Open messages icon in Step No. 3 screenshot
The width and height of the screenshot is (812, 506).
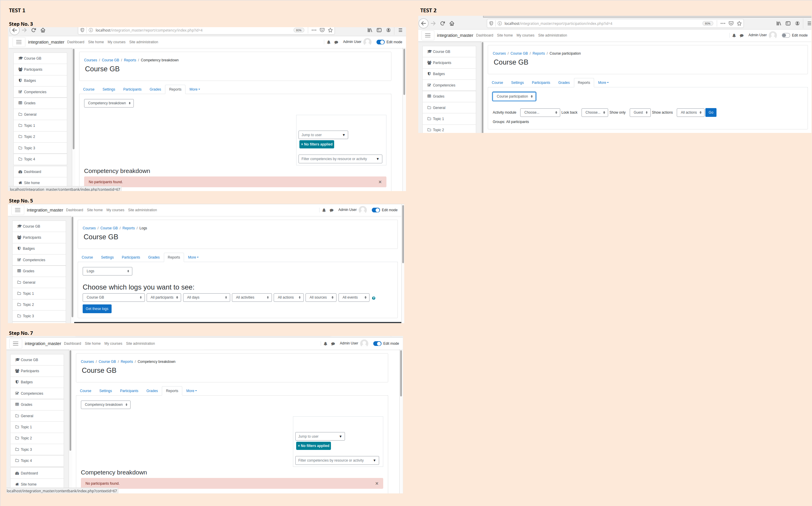(336, 42)
